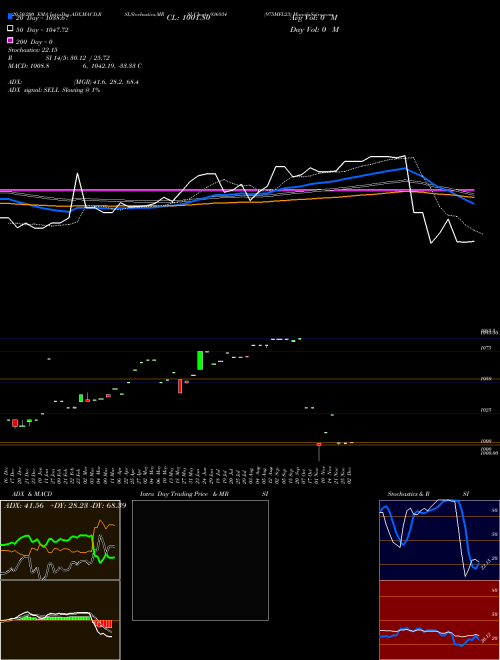
Task: Click the 'ADX signal: SELL Slowing @ 1%' text
Action: 54,90
